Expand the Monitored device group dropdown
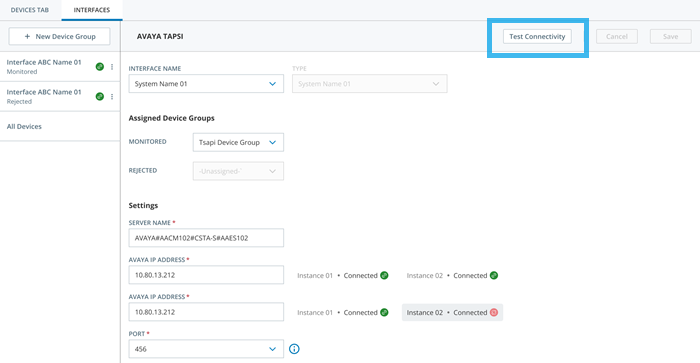Screen dimensions: 700x363 pos(238,142)
